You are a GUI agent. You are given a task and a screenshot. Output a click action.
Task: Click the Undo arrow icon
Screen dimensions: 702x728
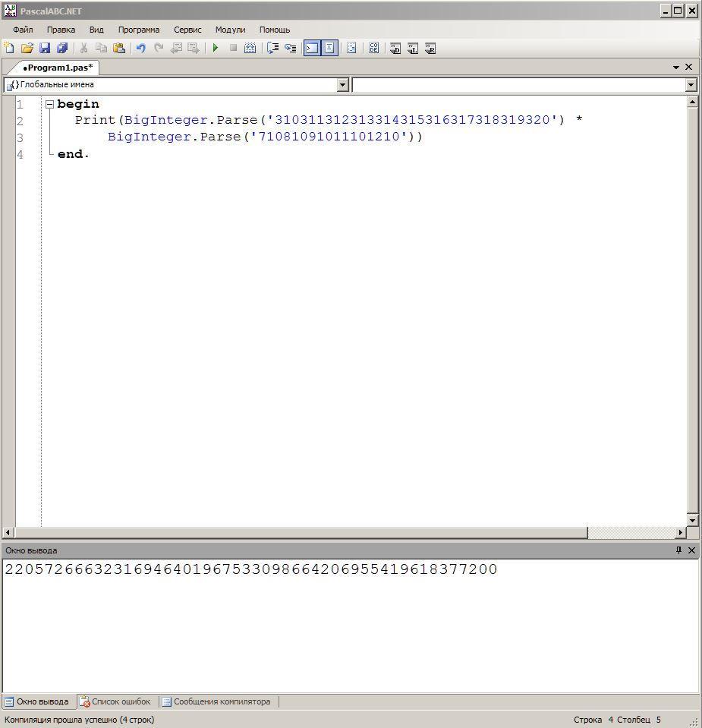click(140, 48)
